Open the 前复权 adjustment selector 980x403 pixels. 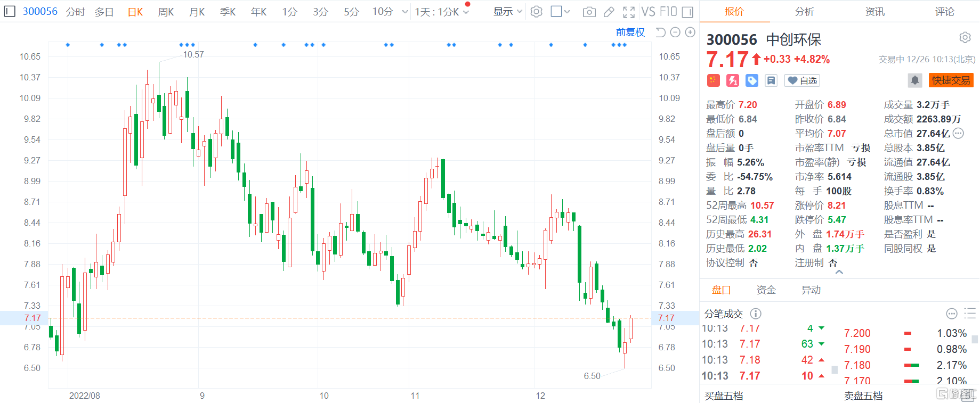click(x=630, y=32)
